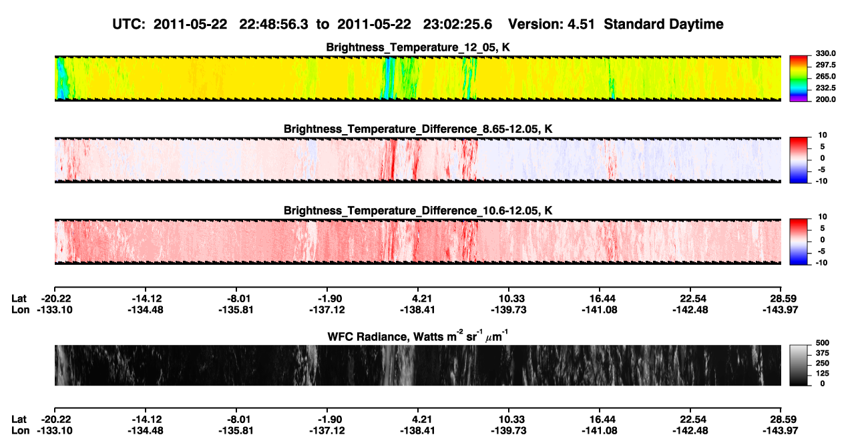Click the Version 4.51 Standard Daytime text

[x=616, y=24]
